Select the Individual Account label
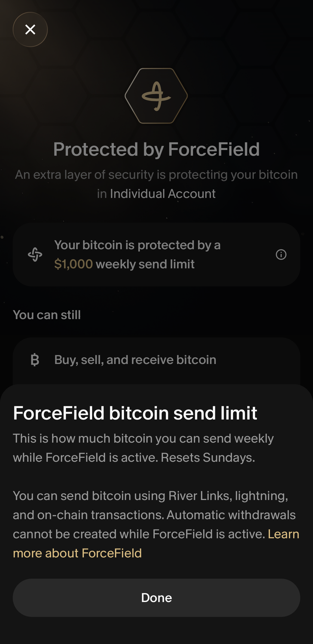313x644 pixels. pyautogui.click(x=163, y=194)
